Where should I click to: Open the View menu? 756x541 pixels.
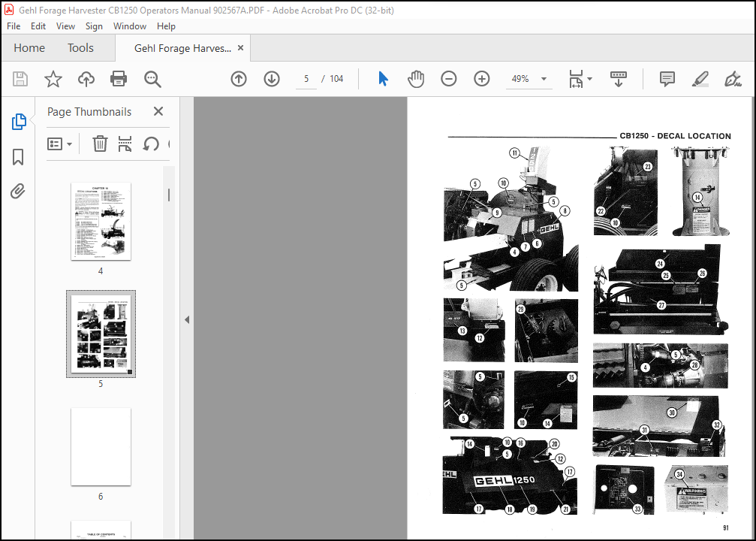[65, 26]
